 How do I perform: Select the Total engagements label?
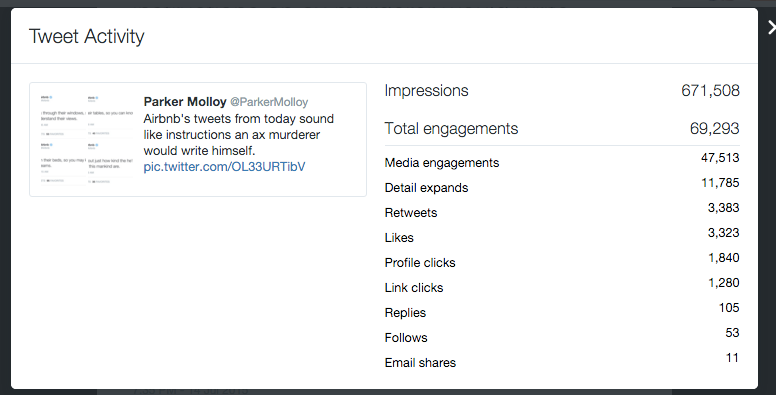(x=451, y=129)
